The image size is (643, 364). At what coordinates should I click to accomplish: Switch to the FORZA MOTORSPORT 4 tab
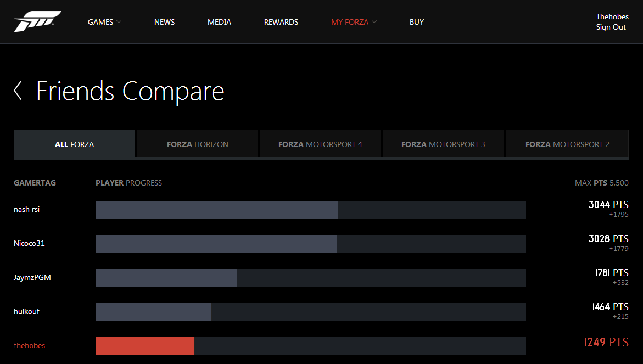click(320, 143)
